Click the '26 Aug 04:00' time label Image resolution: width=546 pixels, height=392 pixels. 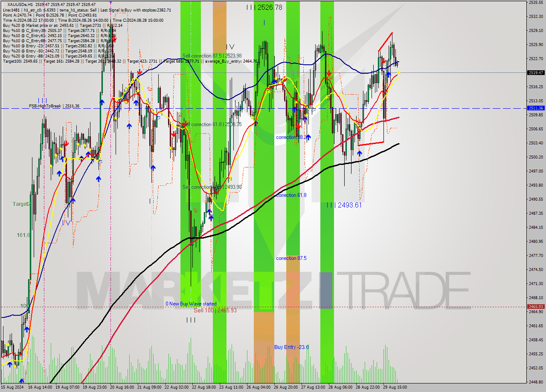tap(259, 388)
